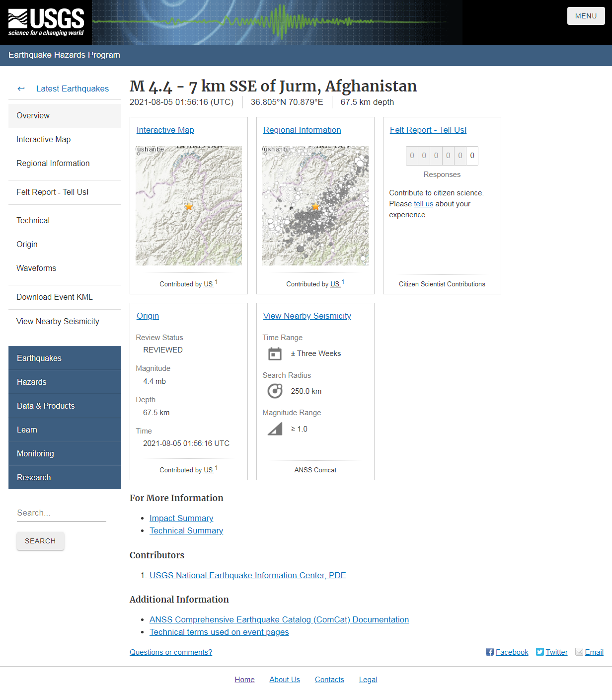This screenshot has width=612, height=700.
Task: Open Latest Earthquakes link
Action: [x=73, y=88]
